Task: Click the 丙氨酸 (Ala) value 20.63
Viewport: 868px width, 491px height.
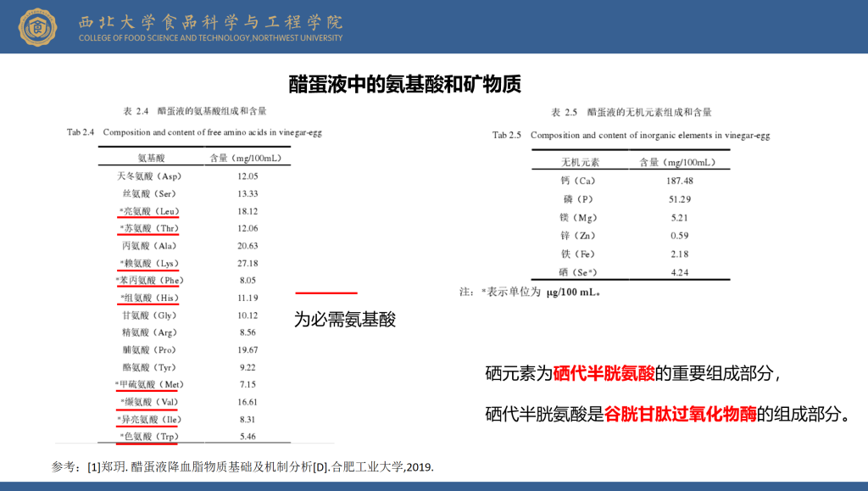Action: [248, 246]
